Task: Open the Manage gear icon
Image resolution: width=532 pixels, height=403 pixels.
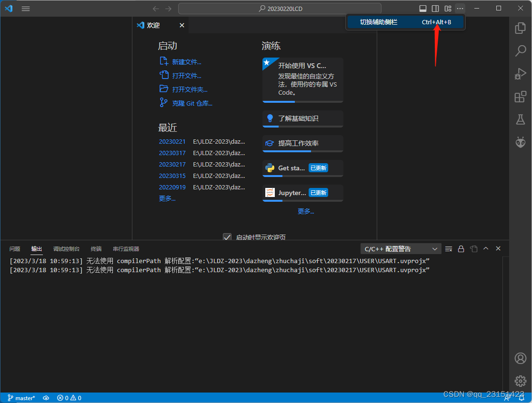Action: coord(520,381)
